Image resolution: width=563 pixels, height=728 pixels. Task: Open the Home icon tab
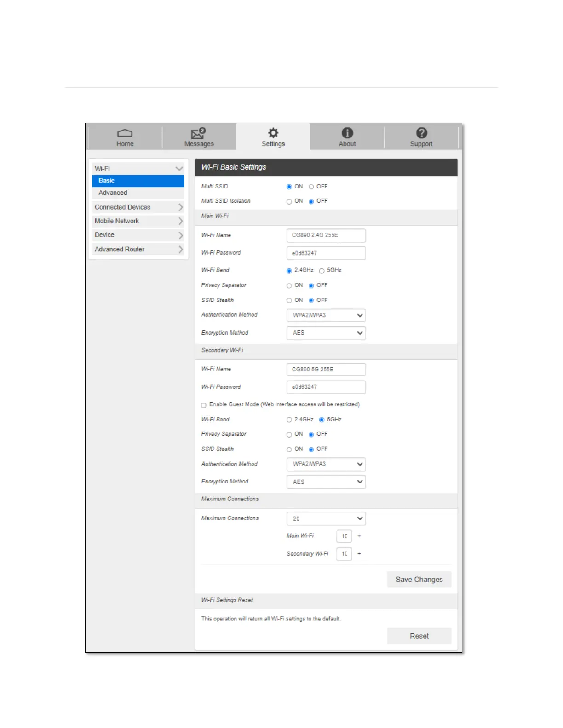pyautogui.click(x=125, y=133)
